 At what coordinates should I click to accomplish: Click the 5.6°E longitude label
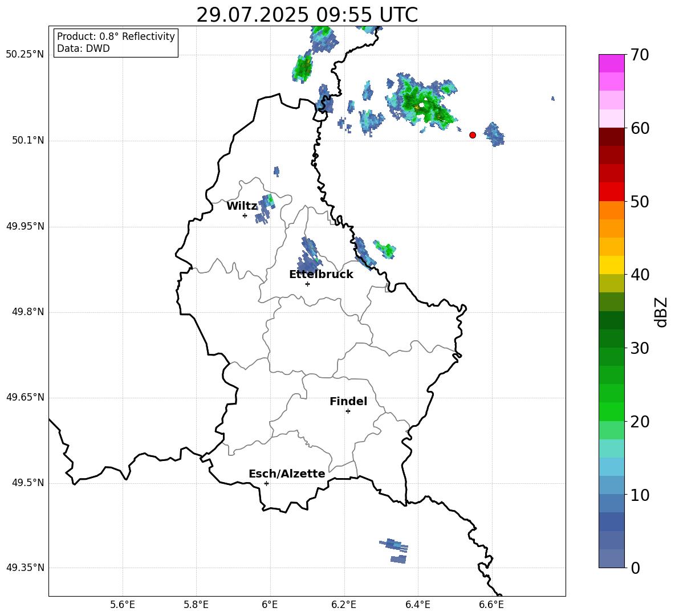click(123, 605)
